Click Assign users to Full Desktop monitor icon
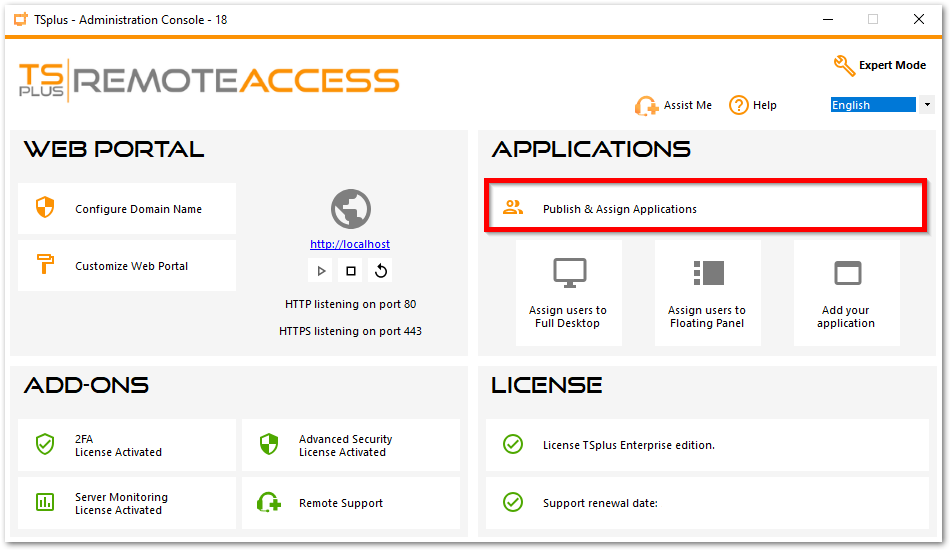This screenshot has height=551, width=951. coord(569,272)
